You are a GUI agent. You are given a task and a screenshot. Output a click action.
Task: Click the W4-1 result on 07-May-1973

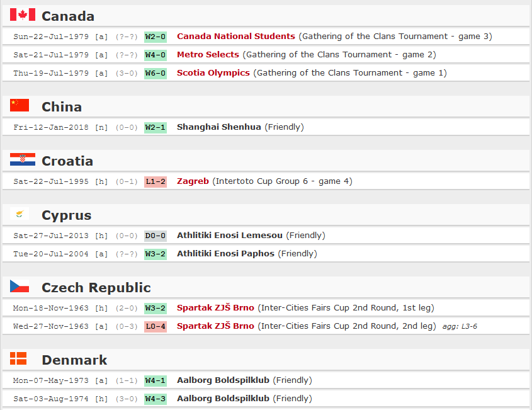click(x=156, y=381)
